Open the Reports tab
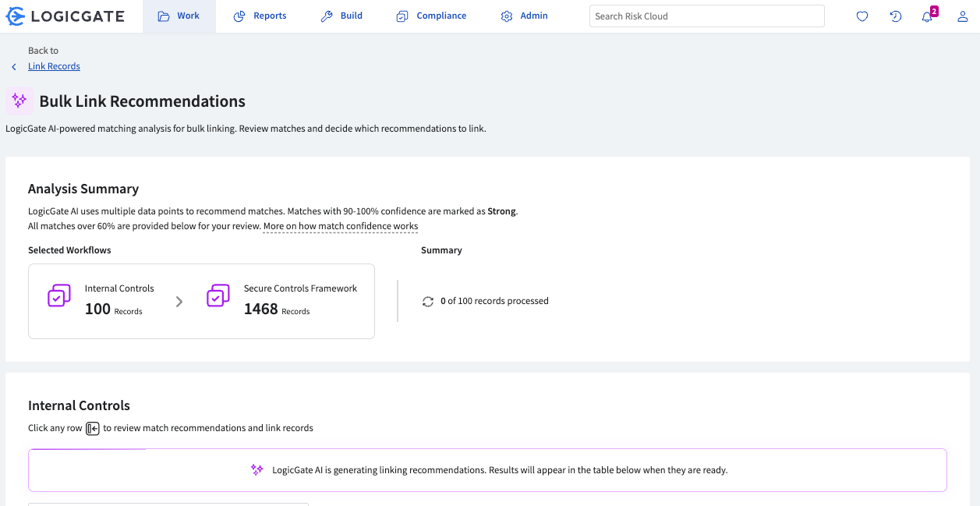 pyautogui.click(x=260, y=16)
